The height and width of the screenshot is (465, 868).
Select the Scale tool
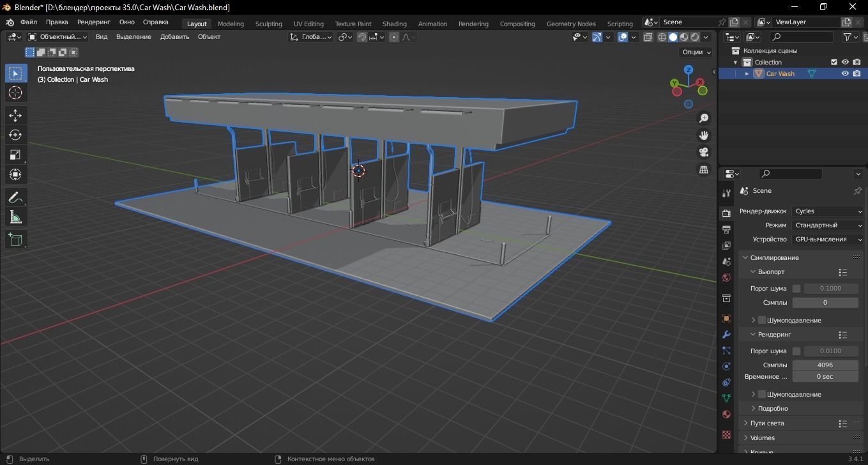click(15, 155)
